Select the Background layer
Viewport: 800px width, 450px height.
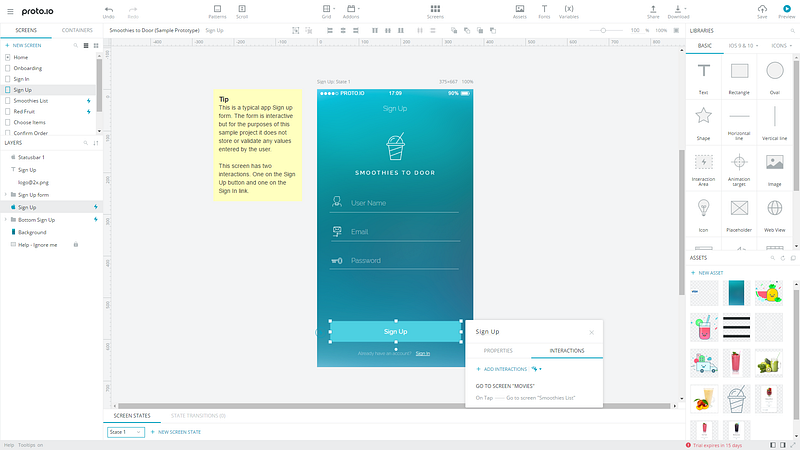point(51,232)
